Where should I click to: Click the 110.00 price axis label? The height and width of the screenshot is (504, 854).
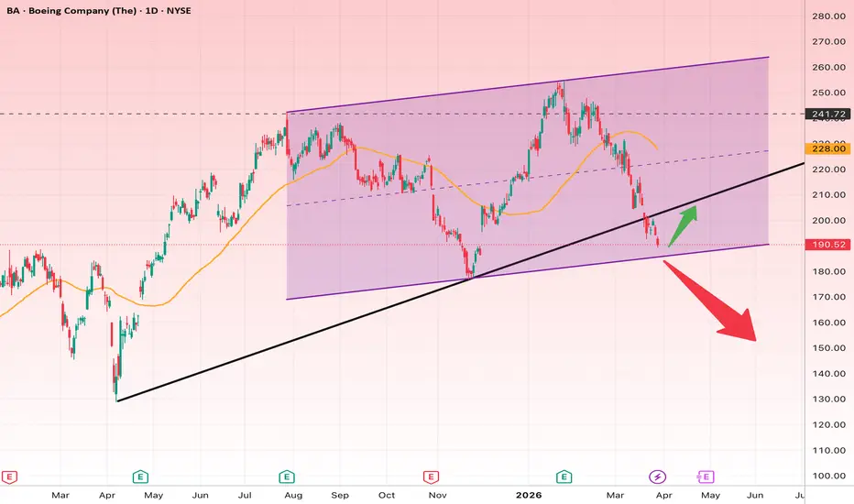click(x=828, y=450)
